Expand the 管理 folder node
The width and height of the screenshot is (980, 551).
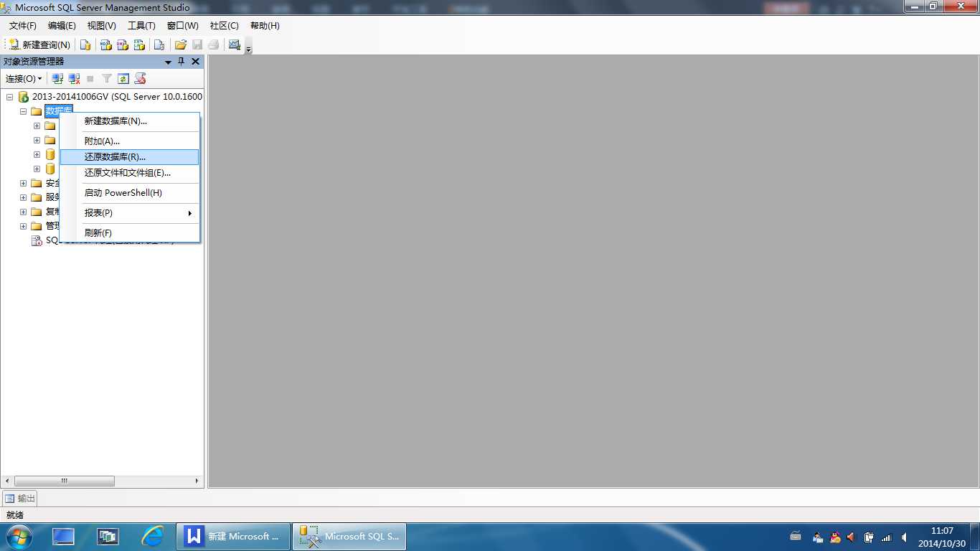[x=24, y=226]
